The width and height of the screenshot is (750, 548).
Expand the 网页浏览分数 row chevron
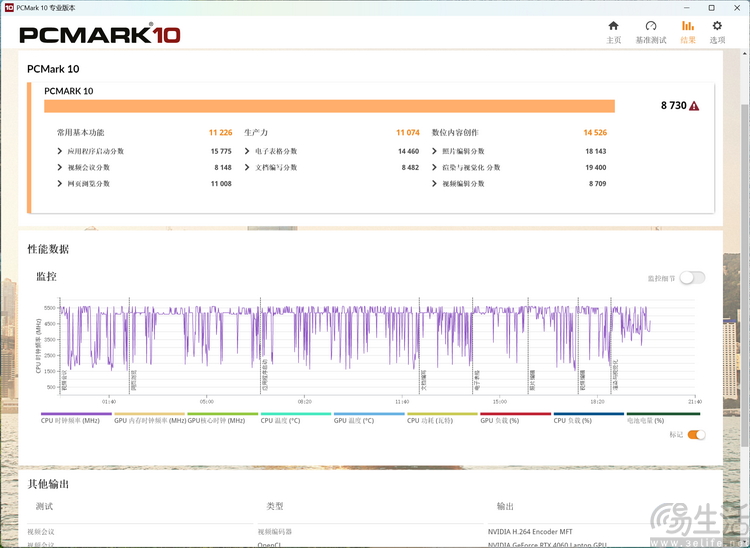click(59, 184)
